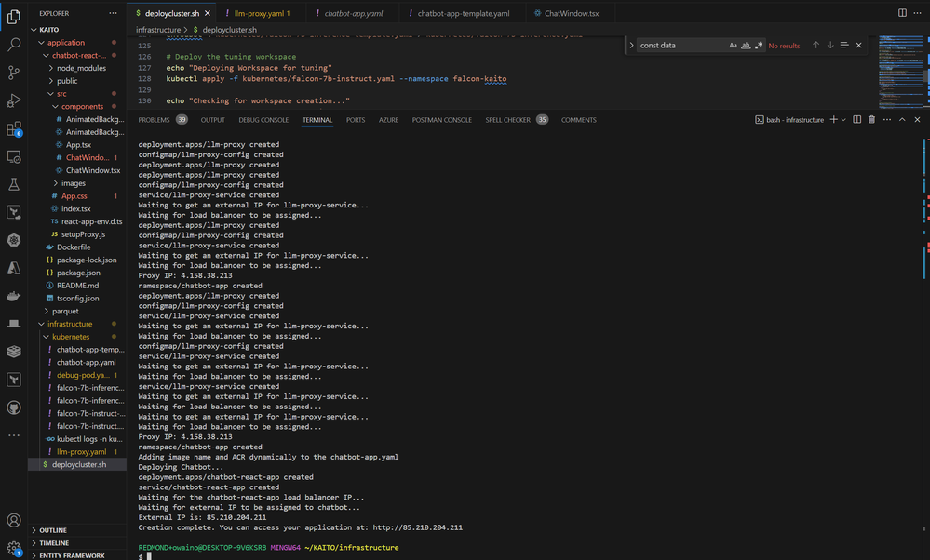Open terminal panel more actions
Viewport: 930px width, 560px height.
(x=886, y=120)
